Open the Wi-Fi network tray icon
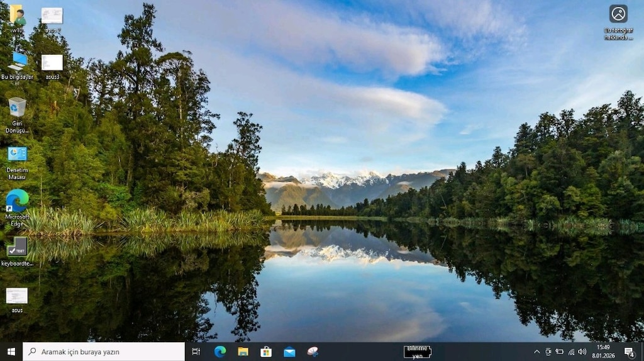This screenshot has width=644, height=361. click(571, 352)
